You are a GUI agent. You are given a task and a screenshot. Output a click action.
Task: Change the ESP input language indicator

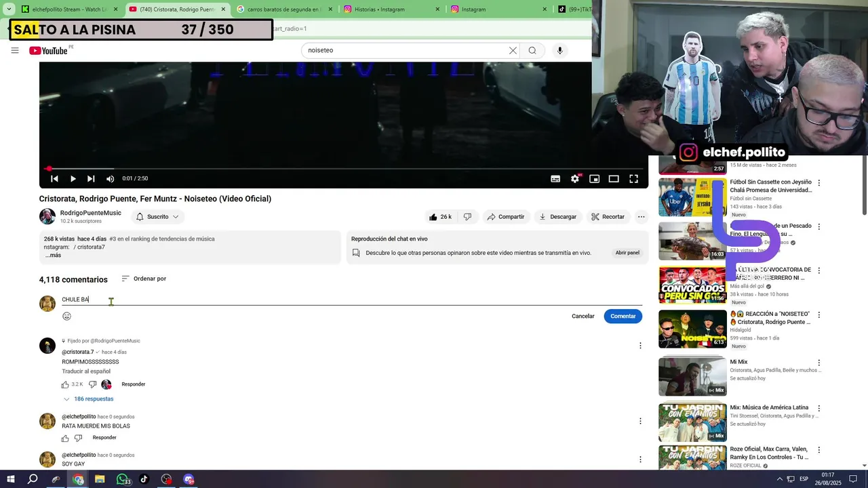(804, 479)
